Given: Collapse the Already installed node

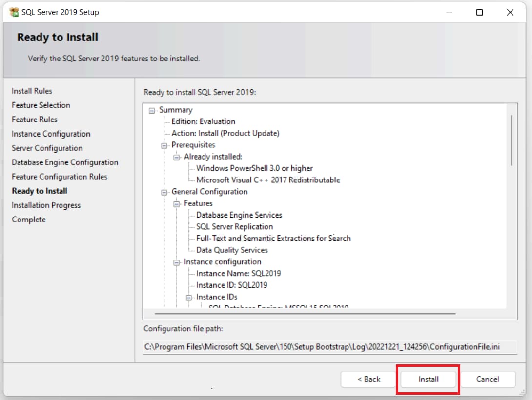Looking at the screenshot, I should 176,157.
